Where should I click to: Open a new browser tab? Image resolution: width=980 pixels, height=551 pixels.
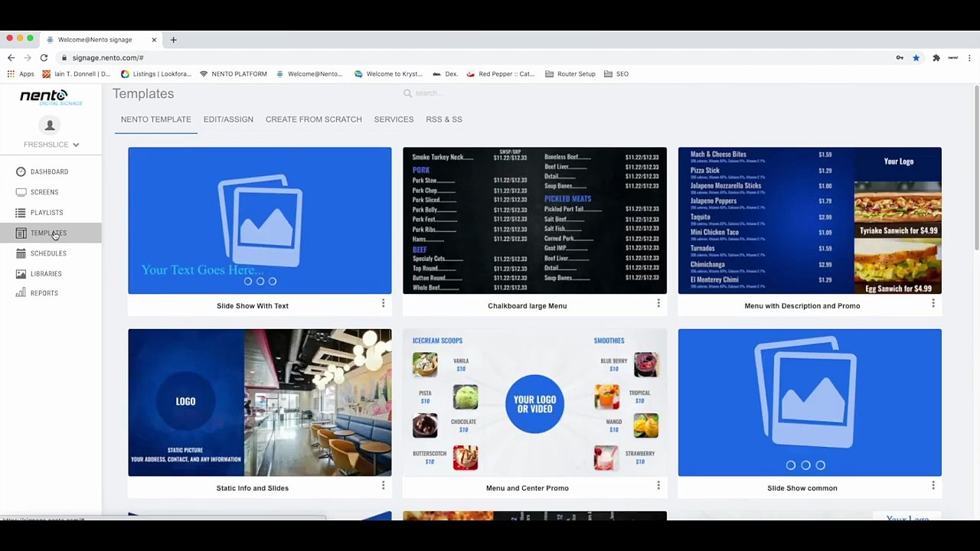pyautogui.click(x=173, y=40)
